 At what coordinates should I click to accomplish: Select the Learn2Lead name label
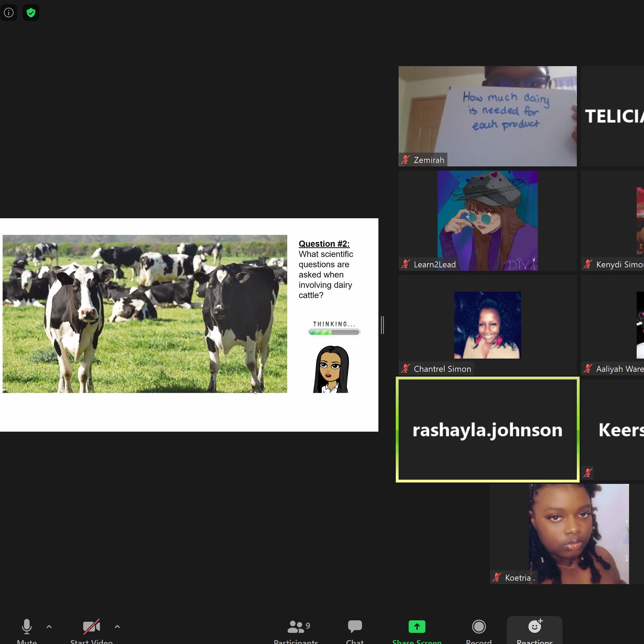pos(434,265)
